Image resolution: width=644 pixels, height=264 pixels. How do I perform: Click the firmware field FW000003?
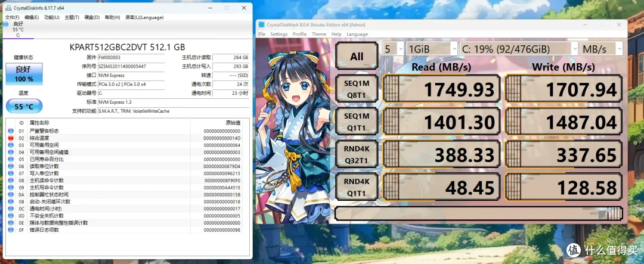tap(131, 57)
